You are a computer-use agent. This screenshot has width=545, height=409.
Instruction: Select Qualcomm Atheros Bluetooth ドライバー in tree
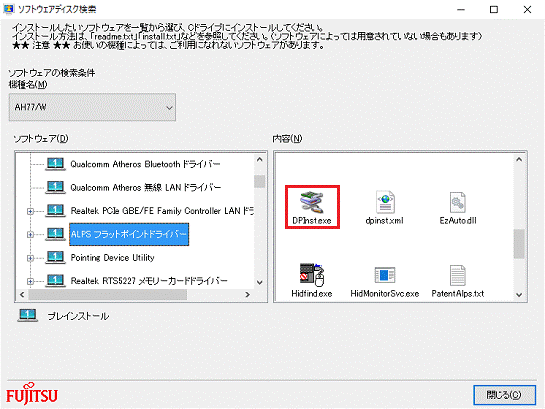click(x=145, y=164)
